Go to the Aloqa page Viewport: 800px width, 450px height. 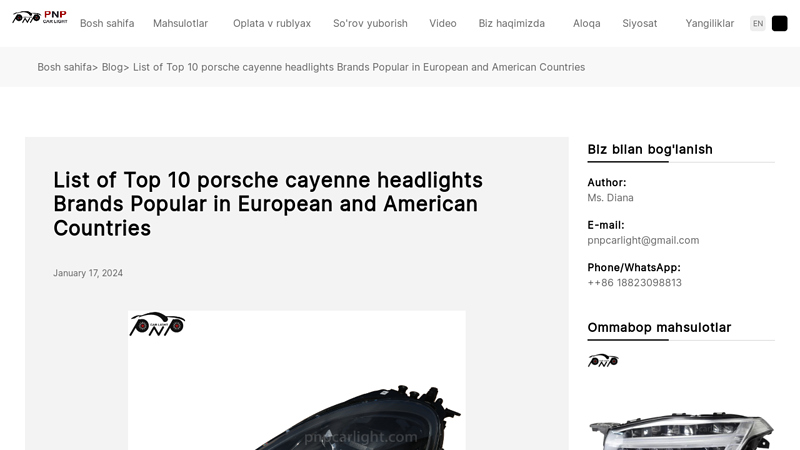point(587,23)
